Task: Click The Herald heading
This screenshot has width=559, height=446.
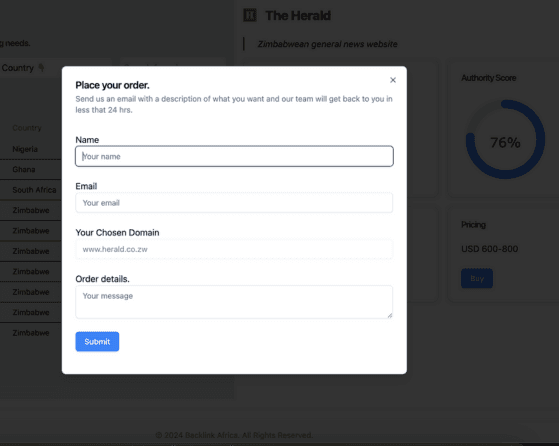Action: [298, 15]
